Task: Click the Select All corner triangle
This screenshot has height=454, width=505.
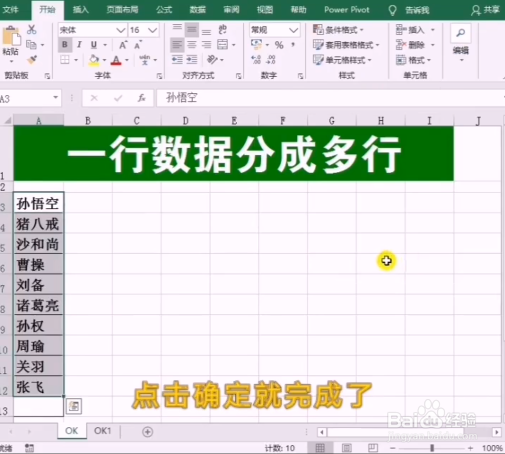Action: [7, 120]
